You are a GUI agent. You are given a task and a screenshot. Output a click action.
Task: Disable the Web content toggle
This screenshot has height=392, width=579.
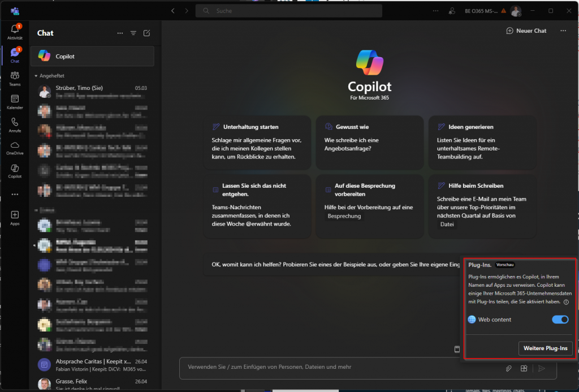(560, 320)
